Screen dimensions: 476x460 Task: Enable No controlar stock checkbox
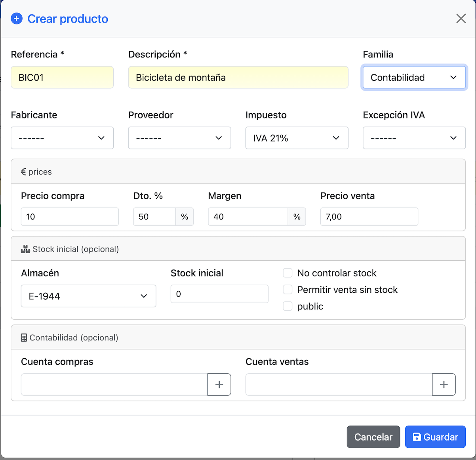click(288, 273)
